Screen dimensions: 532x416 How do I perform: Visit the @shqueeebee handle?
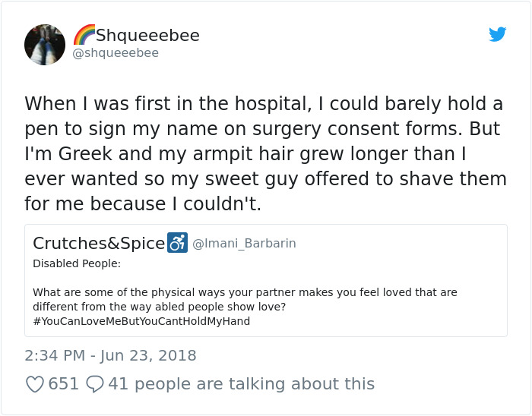point(116,53)
